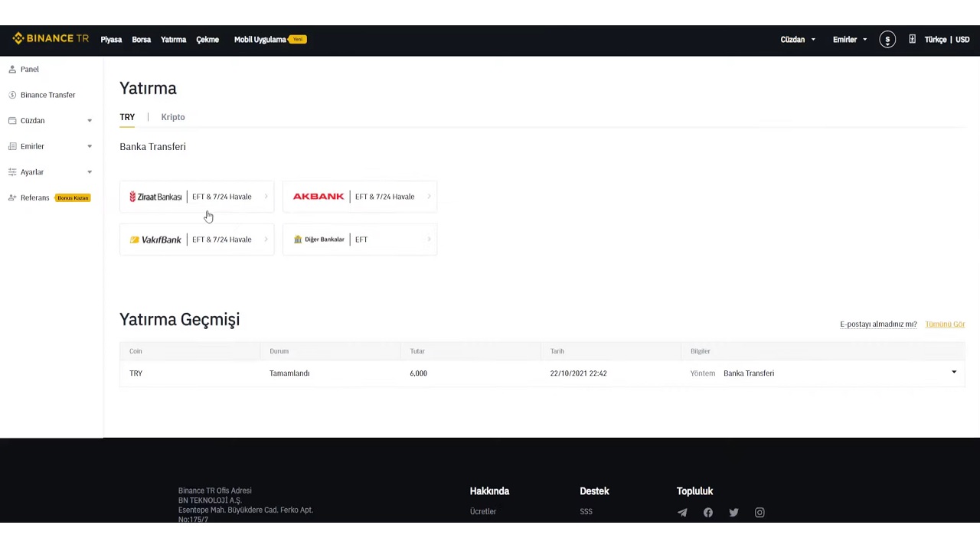This screenshot has width=980, height=551.
Task: Click the app download icon near Türkçe
Action: pyautogui.click(x=912, y=39)
